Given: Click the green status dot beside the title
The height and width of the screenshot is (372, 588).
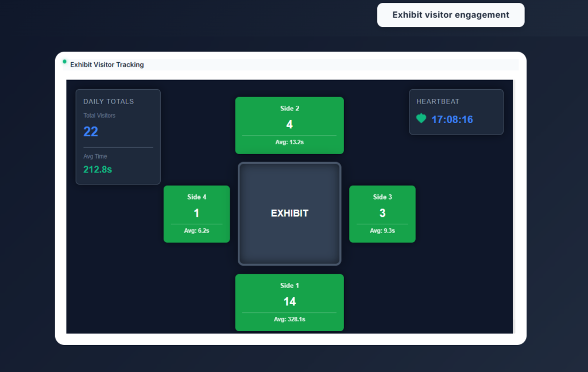Looking at the screenshot, I should pyautogui.click(x=64, y=62).
